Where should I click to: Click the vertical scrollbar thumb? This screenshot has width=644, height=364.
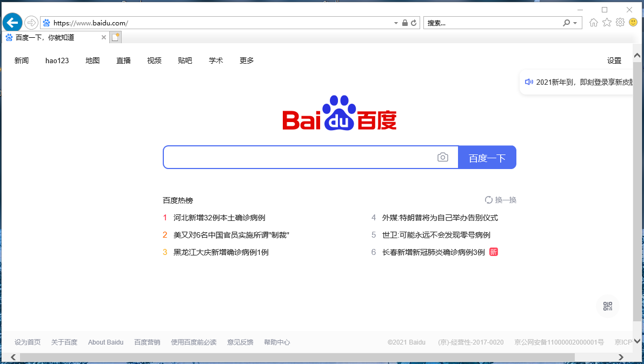(x=637, y=191)
